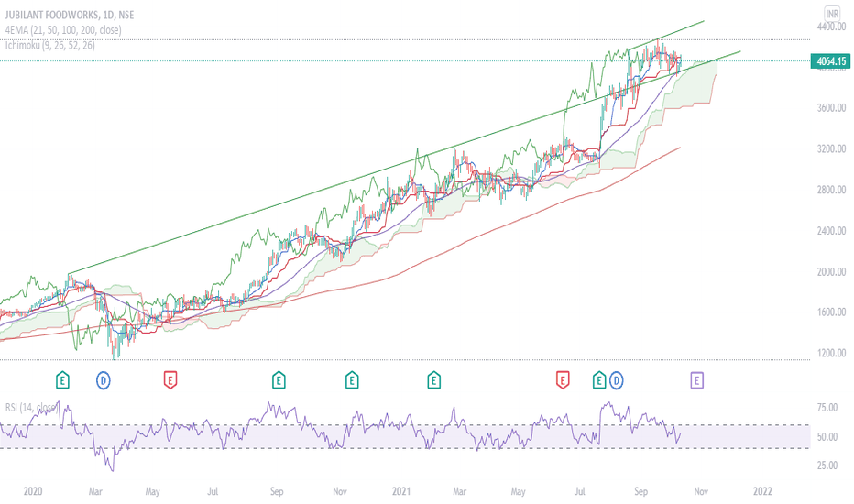Click the 2021 label on time axis

click(x=401, y=491)
